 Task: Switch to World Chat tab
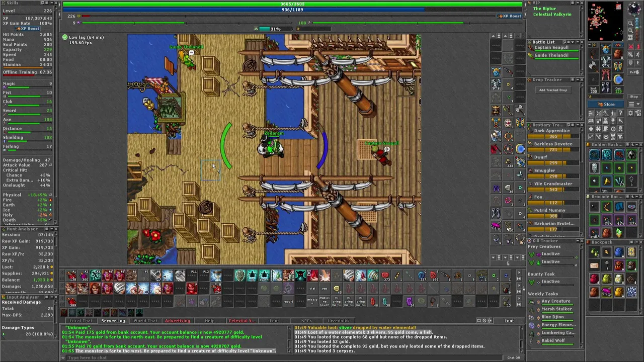(x=145, y=321)
